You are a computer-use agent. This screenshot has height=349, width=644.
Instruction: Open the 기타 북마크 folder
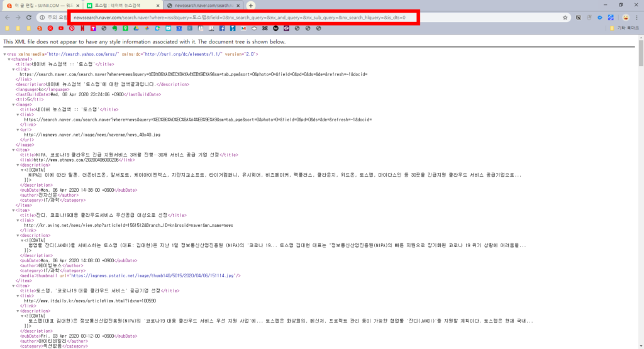point(625,28)
